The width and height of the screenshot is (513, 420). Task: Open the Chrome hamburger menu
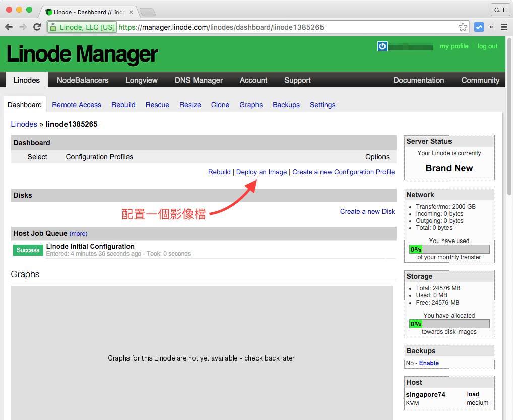point(504,27)
